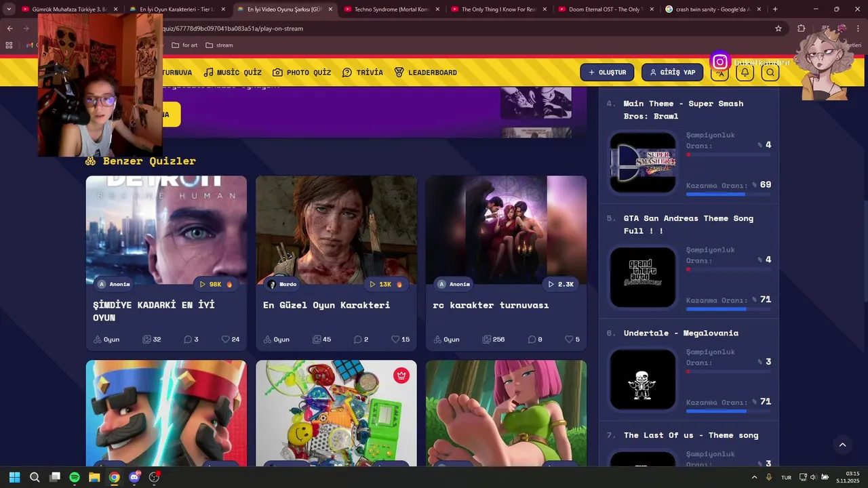Close the crash twin sanity tab
The width and height of the screenshot is (868, 488).
click(x=759, y=9)
